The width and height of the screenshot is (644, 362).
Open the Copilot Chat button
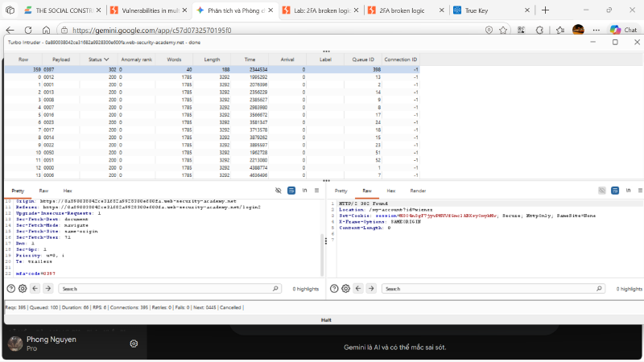click(623, 30)
